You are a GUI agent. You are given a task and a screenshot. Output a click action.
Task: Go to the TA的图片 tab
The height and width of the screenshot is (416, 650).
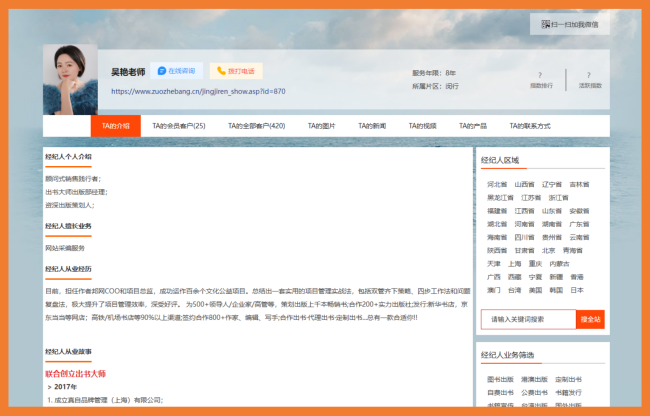pyautogui.click(x=322, y=126)
